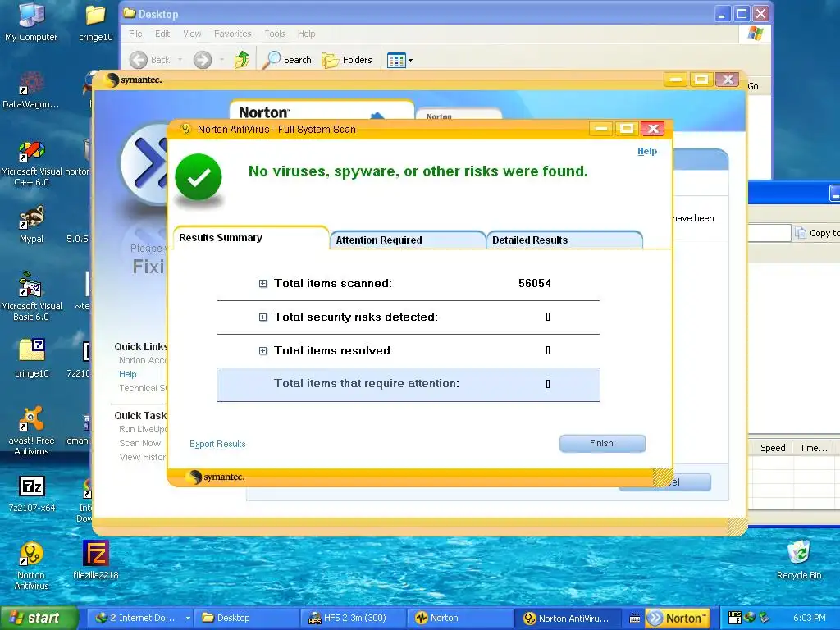Open Favorites menu in Desktop window
The height and width of the screenshot is (630, 840).
coord(232,34)
